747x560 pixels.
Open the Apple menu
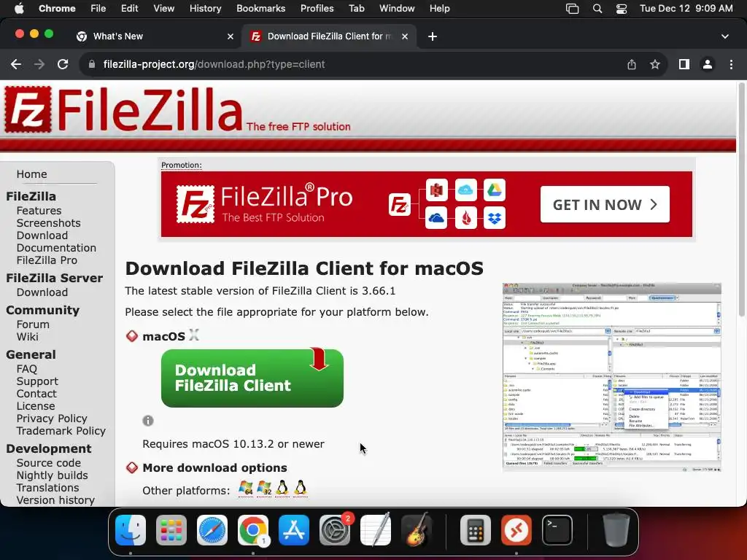[x=19, y=8]
